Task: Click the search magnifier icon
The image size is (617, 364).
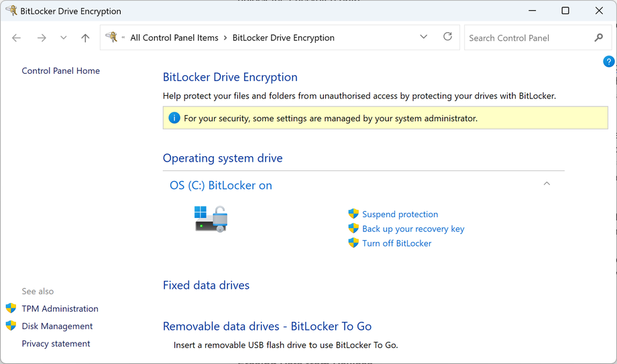Action: click(x=599, y=38)
